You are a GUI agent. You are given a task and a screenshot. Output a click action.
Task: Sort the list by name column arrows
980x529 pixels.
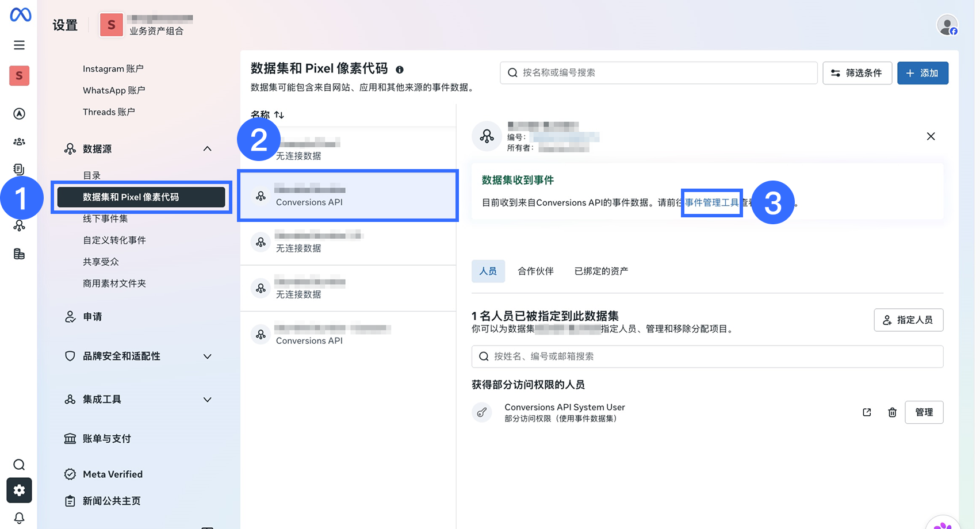tap(279, 114)
